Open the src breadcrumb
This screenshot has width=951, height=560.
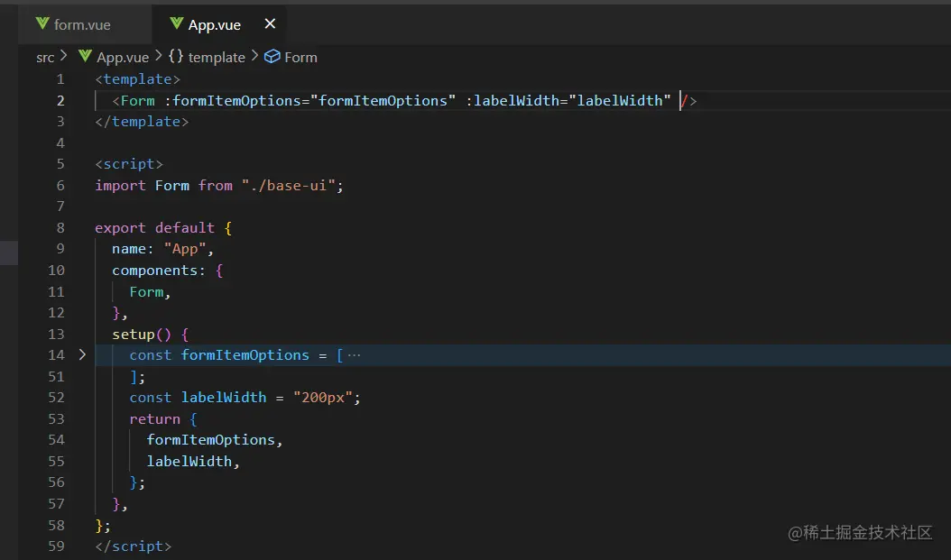point(45,58)
